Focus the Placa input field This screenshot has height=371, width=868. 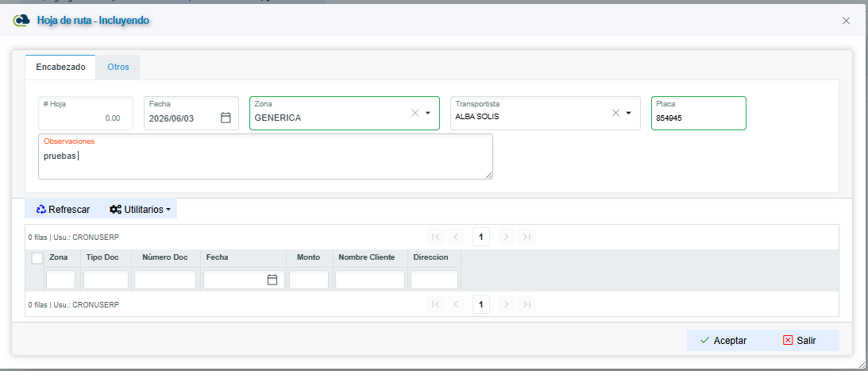(699, 114)
